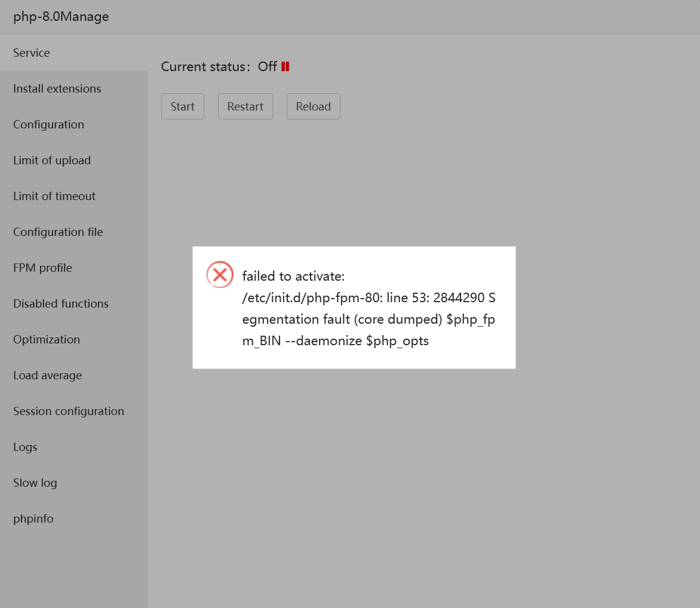Go to the Configuration tab
The height and width of the screenshot is (608, 700).
coord(48,124)
